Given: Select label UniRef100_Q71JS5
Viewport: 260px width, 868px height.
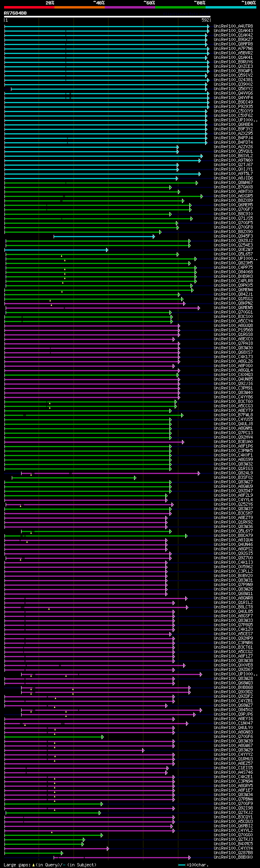Looking at the screenshot, I should coord(233,219).
